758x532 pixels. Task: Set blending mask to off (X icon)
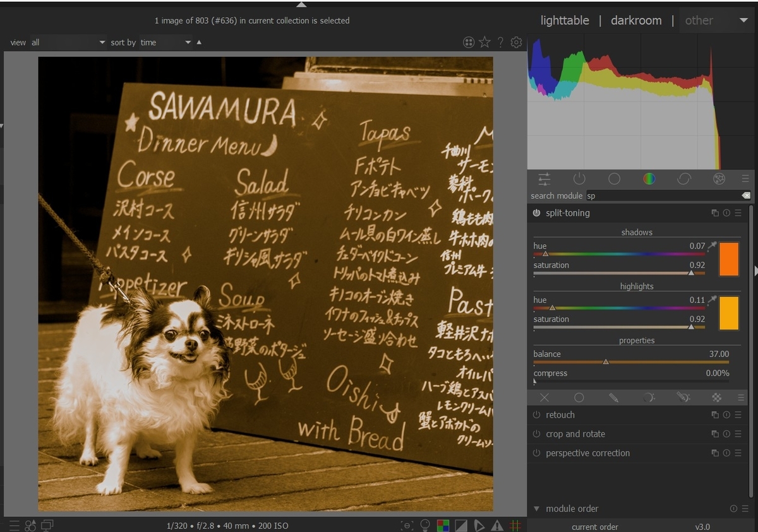point(544,398)
